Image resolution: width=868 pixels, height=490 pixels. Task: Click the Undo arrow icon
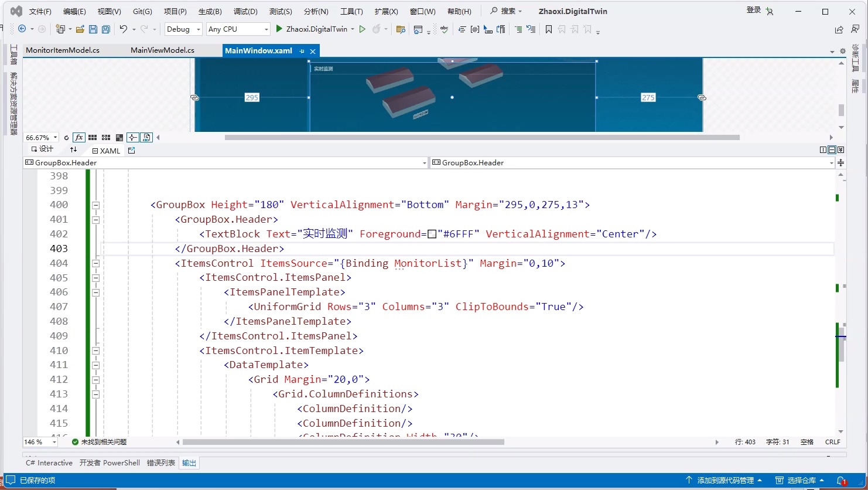(123, 29)
